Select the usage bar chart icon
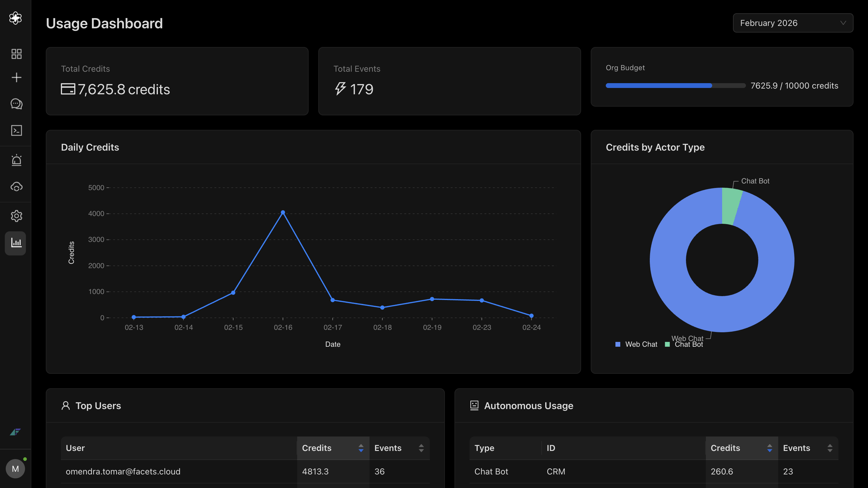The image size is (868, 488). (x=16, y=243)
